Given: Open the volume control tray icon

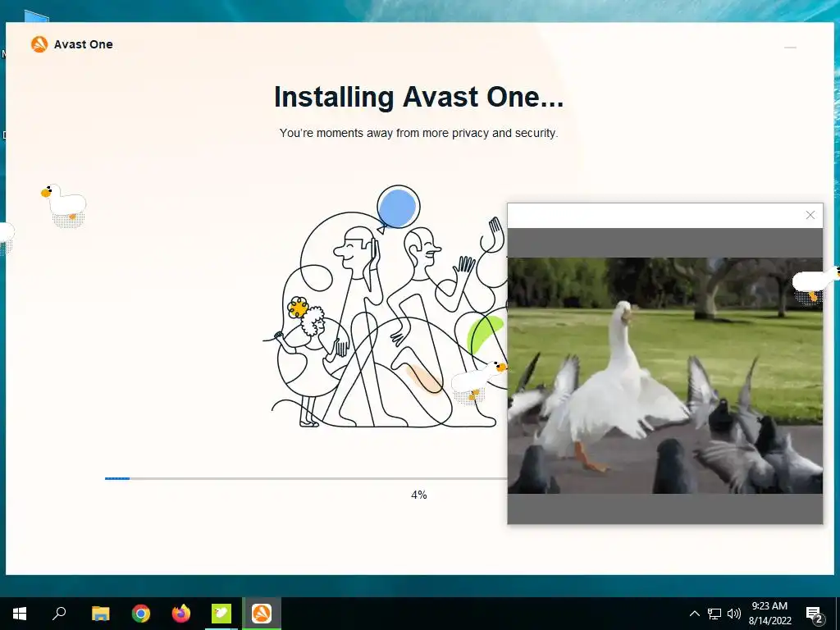Looking at the screenshot, I should point(734,614).
